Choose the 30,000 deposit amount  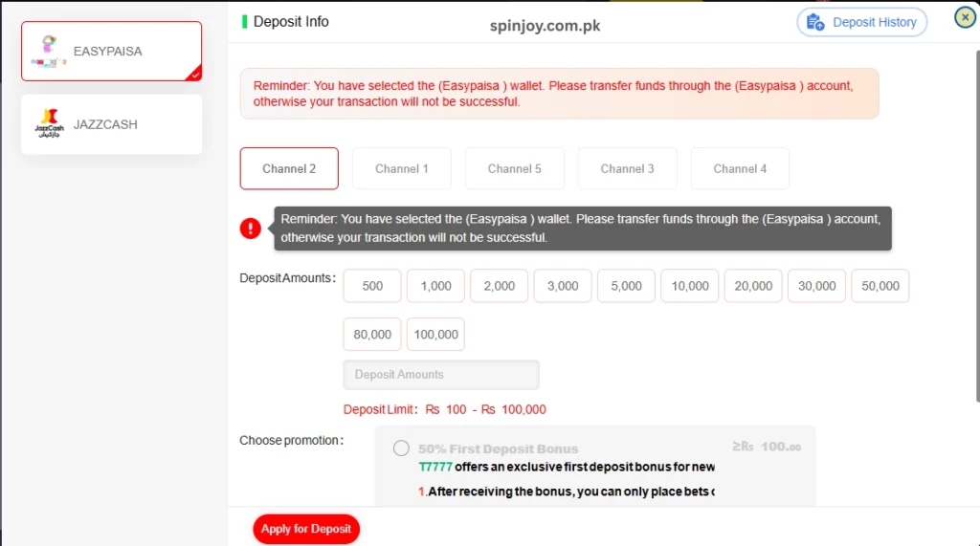coord(816,286)
